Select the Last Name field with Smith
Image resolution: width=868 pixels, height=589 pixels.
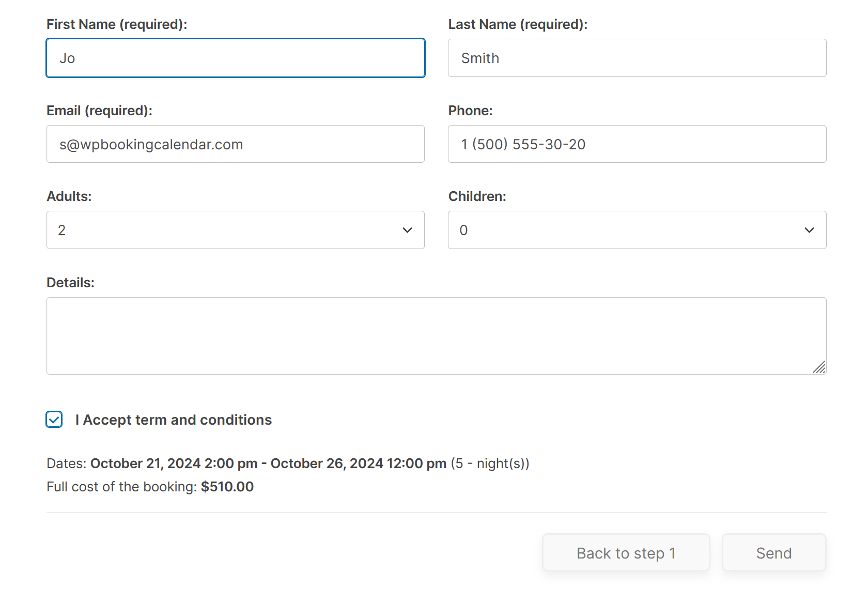tap(637, 58)
